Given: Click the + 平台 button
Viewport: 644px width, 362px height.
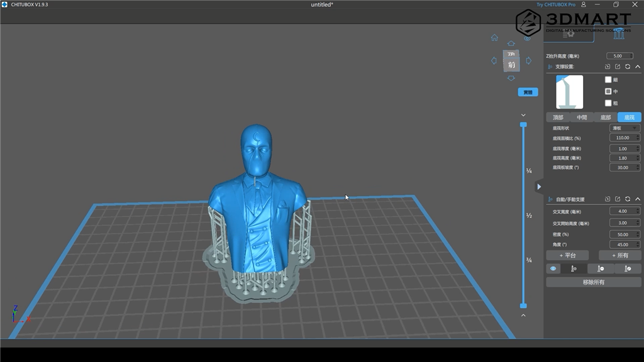Looking at the screenshot, I should (x=567, y=255).
